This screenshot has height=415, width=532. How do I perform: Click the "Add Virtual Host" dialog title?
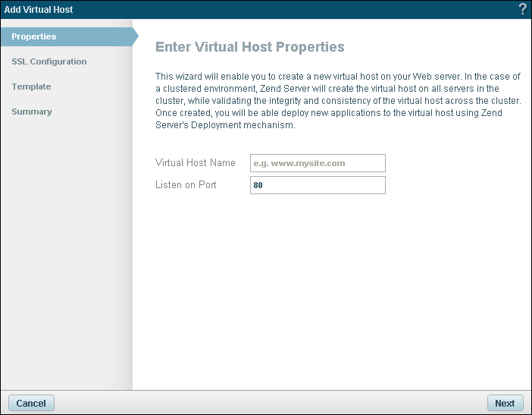point(39,9)
